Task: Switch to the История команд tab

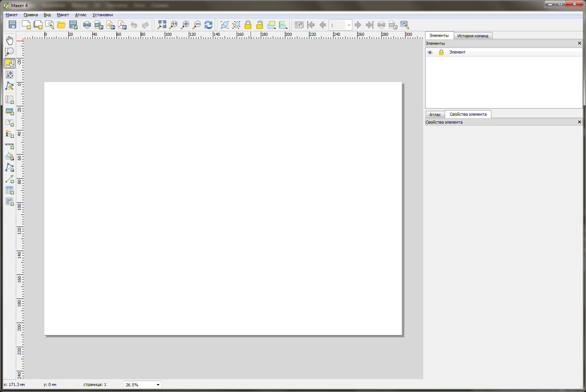Action: [473, 36]
